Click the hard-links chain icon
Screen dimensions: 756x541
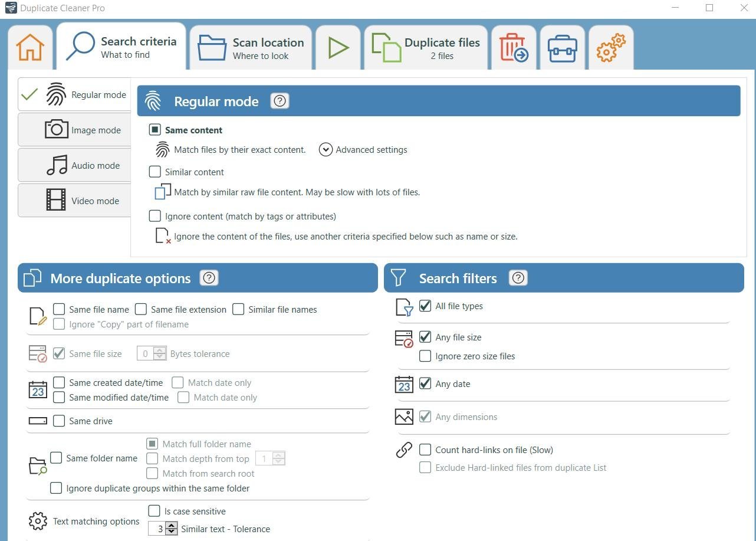pos(404,450)
